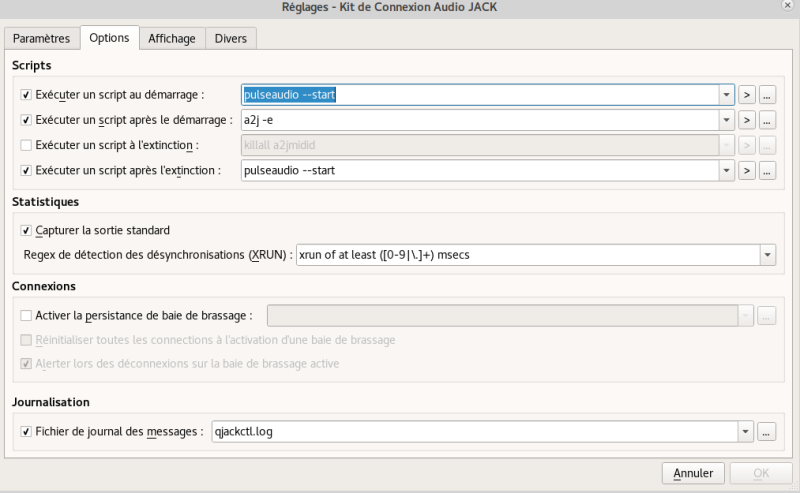Close the Réglages window
800x493 pixels.
[x=790, y=7]
